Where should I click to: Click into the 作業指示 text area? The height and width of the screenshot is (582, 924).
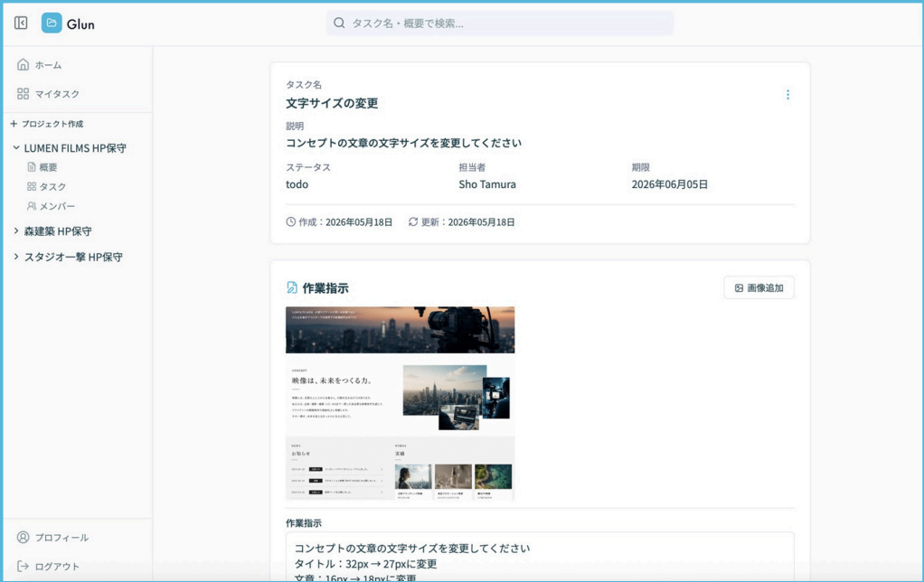click(540, 558)
